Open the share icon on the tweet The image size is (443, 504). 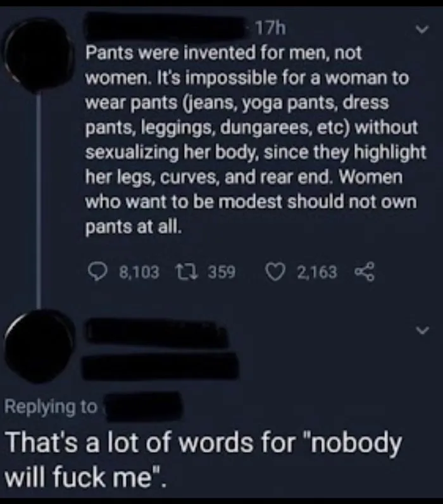pyautogui.click(x=365, y=272)
